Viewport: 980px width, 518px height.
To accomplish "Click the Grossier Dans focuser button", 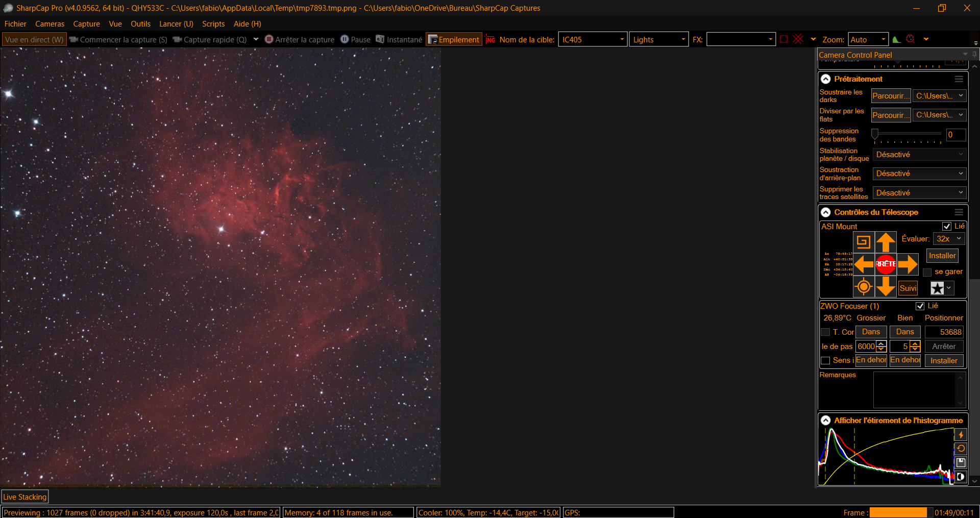I will [871, 332].
